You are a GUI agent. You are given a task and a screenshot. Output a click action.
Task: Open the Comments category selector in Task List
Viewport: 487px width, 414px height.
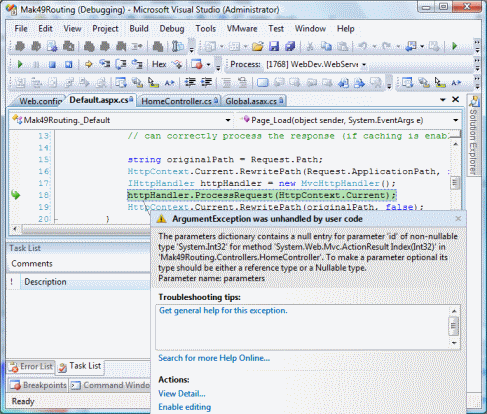(x=80, y=263)
